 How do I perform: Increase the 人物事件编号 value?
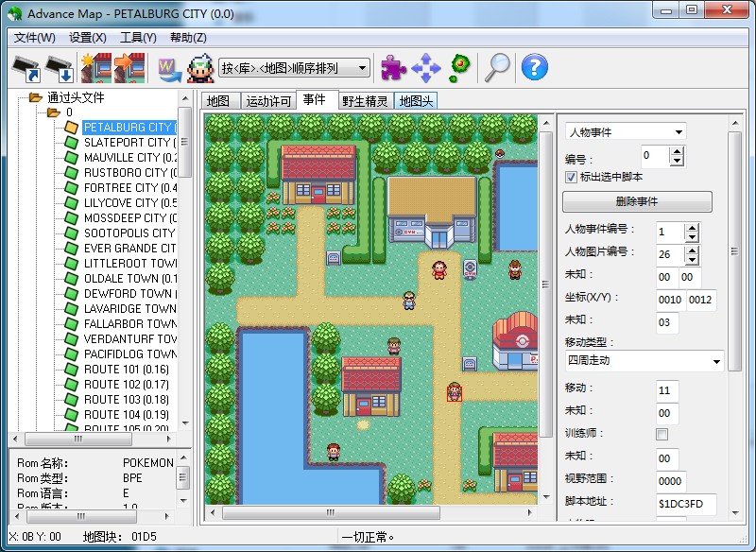pyautogui.click(x=693, y=228)
